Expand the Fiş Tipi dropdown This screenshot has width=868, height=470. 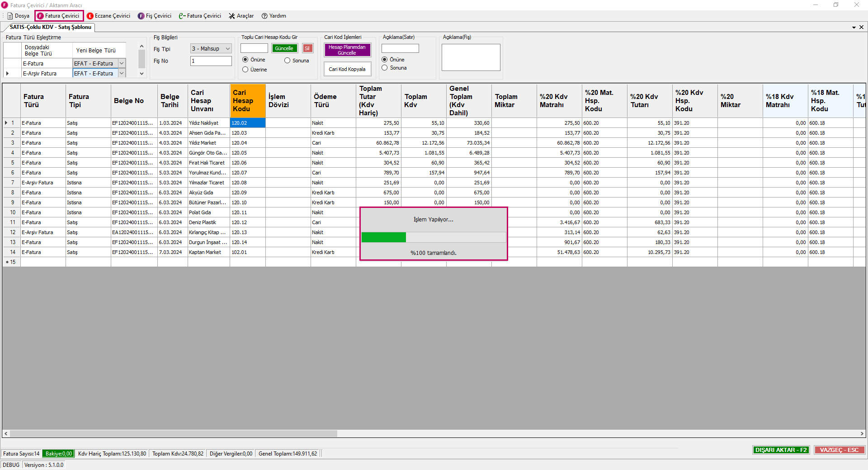(227, 49)
